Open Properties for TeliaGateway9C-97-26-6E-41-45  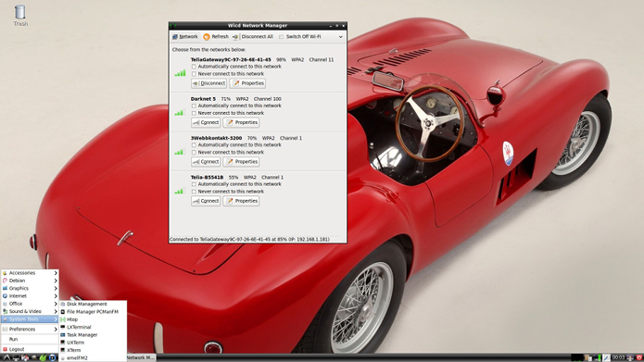tap(247, 83)
